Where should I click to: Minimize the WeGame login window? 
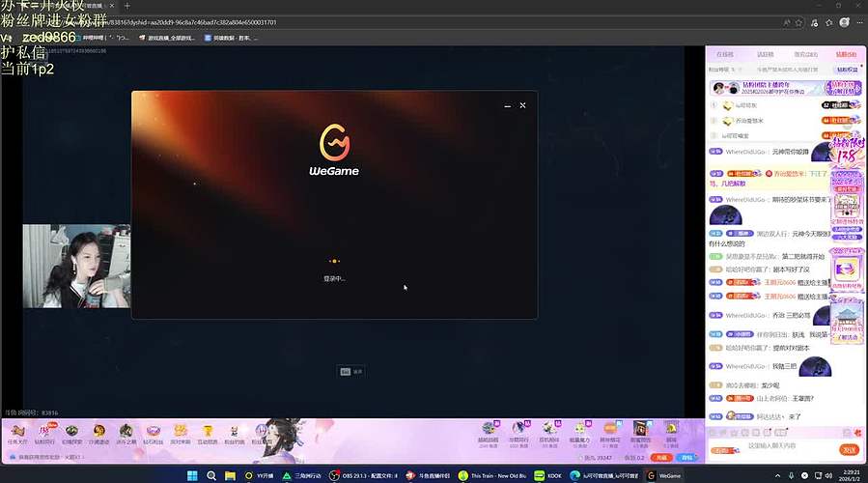point(507,105)
